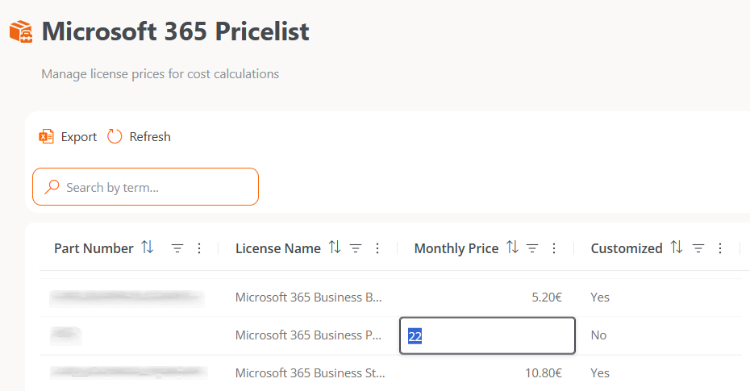Click the search magnifier icon
The width and height of the screenshot is (750, 391).
[52, 187]
